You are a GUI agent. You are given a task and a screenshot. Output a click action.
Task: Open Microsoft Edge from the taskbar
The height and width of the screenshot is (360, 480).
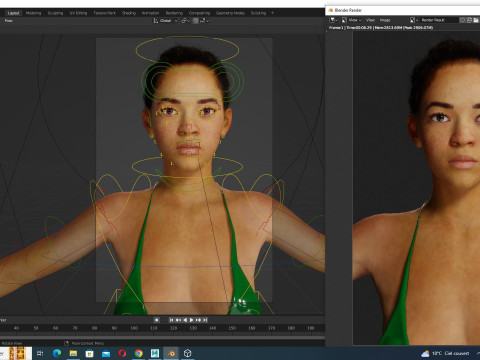tap(57, 353)
